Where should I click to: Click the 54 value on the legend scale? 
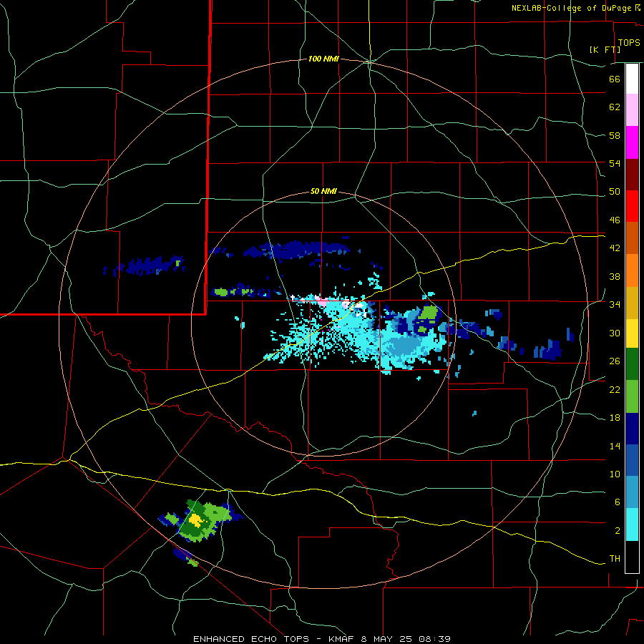[x=615, y=163]
